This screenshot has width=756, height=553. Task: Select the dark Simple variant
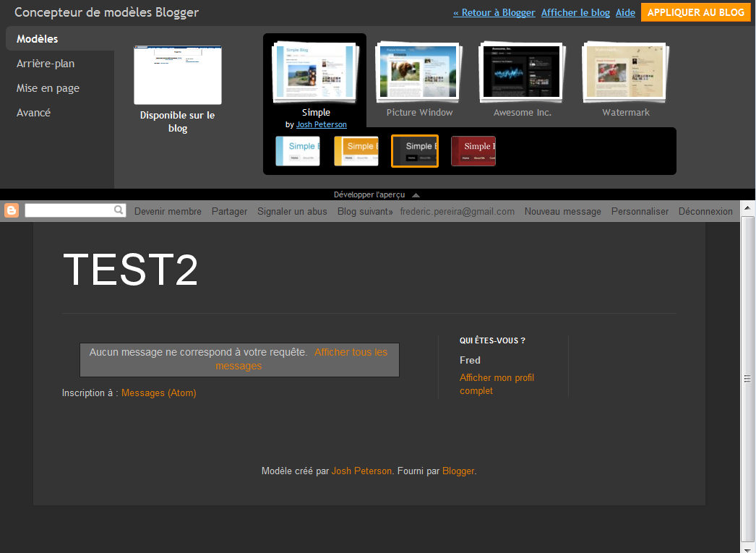(415, 151)
